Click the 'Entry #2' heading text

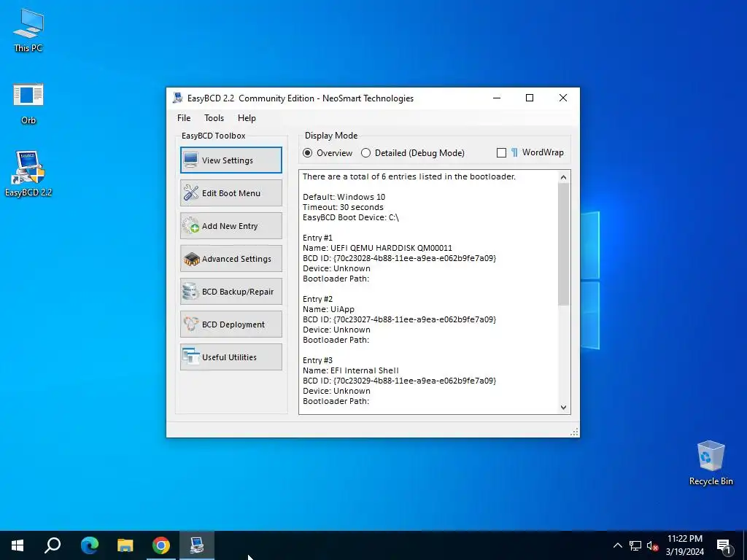tap(317, 299)
